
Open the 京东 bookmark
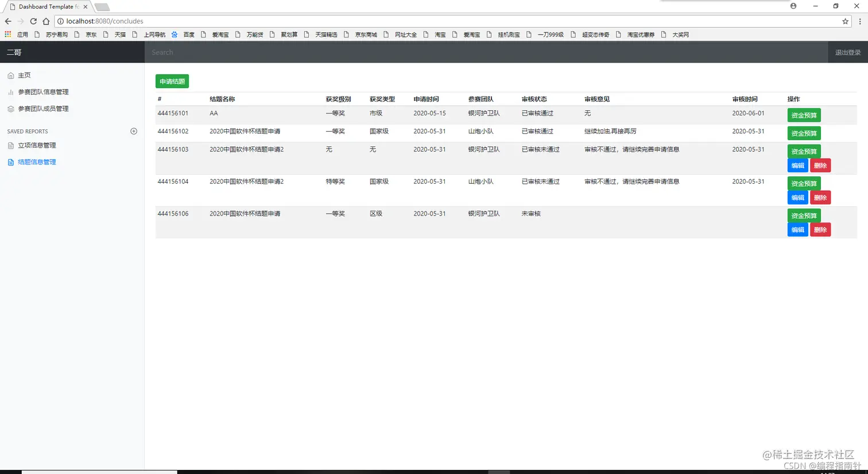click(x=86, y=34)
